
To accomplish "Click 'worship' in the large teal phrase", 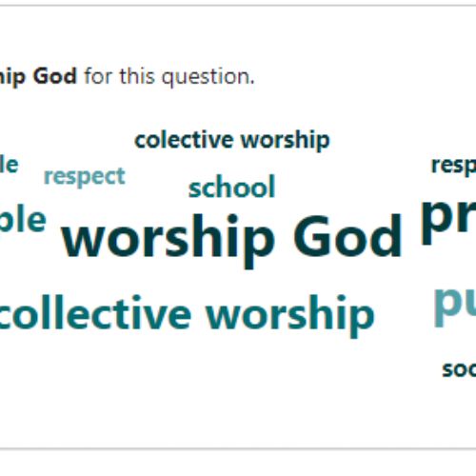I will (x=290, y=315).
